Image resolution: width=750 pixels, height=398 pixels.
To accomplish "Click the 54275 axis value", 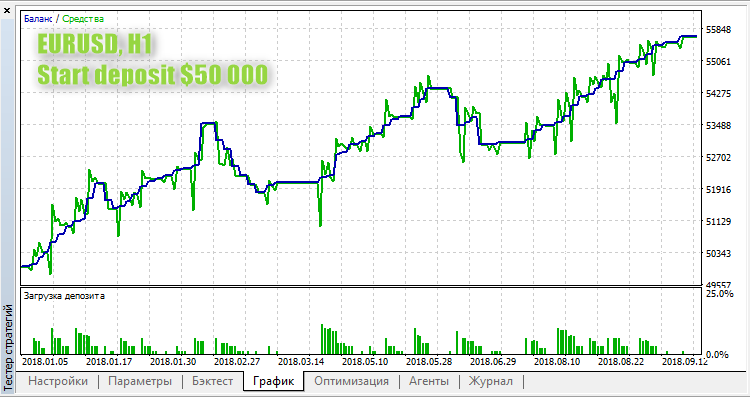I will 719,93.
